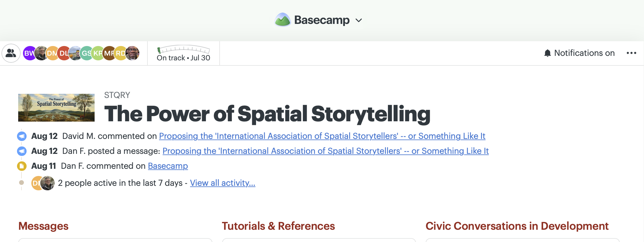This screenshot has height=242, width=644.
Task: Select the purple BW member avatar
Action: (29, 53)
